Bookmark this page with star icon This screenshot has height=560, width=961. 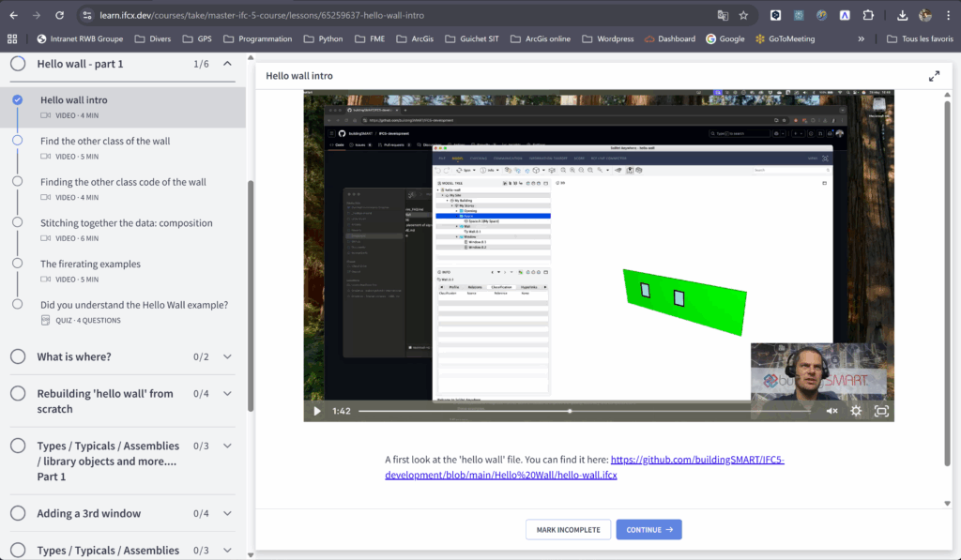point(743,16)
